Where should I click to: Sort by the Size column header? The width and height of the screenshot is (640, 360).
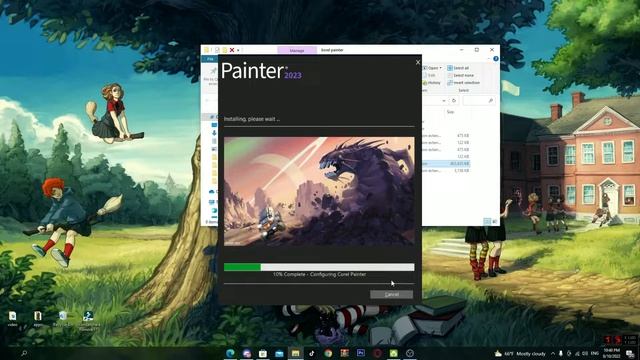[450, 112]
